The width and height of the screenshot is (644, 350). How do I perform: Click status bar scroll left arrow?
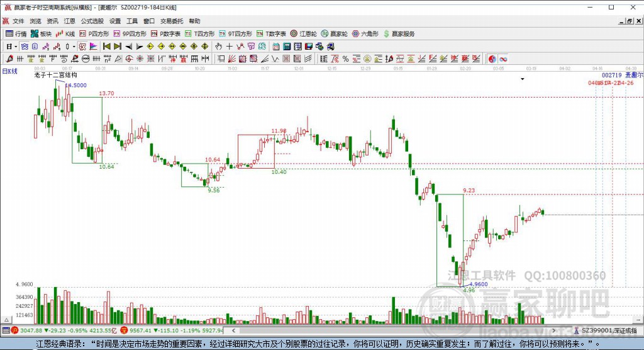coord(234,330)
